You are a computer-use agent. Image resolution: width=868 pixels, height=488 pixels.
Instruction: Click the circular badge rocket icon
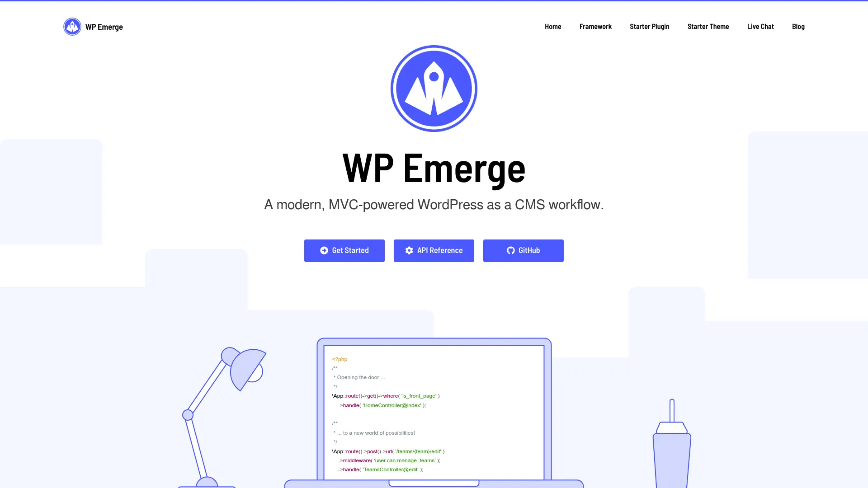pos(434,88)
